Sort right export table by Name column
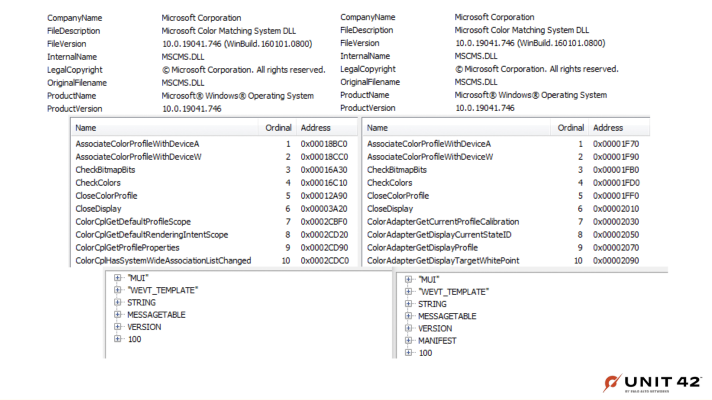The image size is (712, 400). pyautogui.click(x=456, y=128)
